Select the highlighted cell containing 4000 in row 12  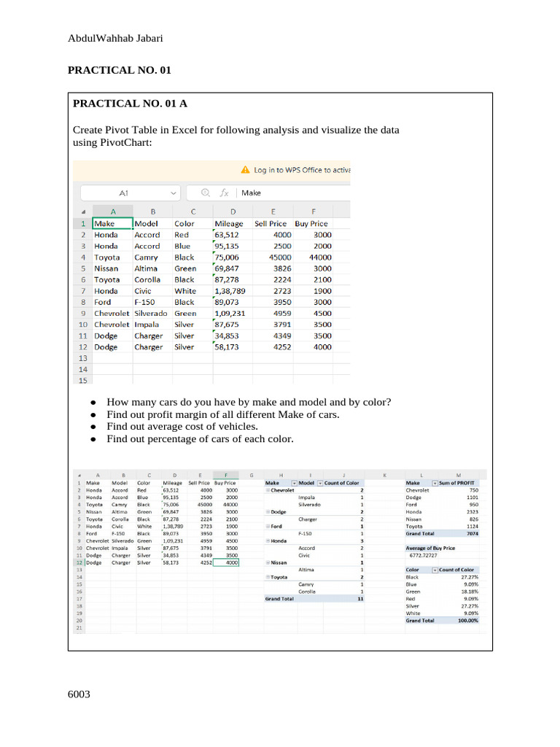tap(226, 562)
